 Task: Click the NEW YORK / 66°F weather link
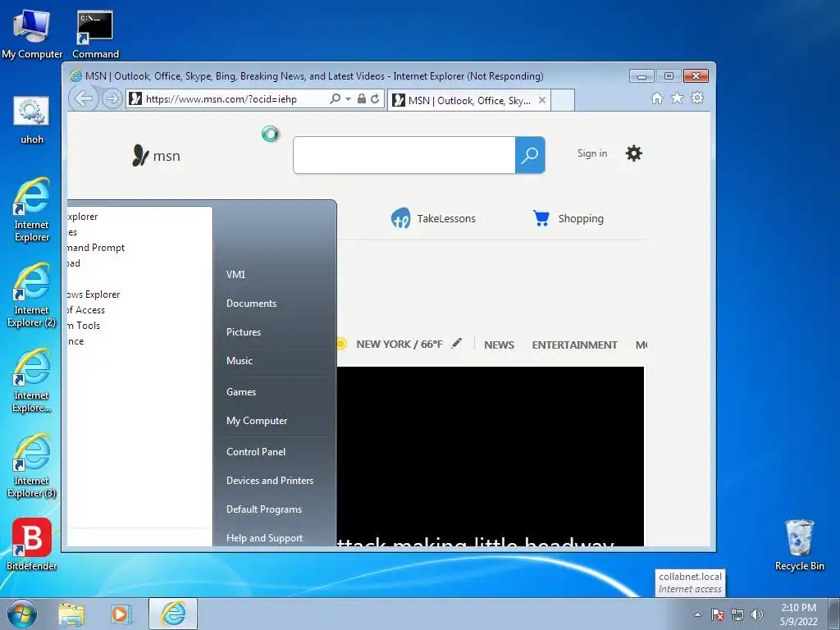pyautogui.click(x=399, y=345)
